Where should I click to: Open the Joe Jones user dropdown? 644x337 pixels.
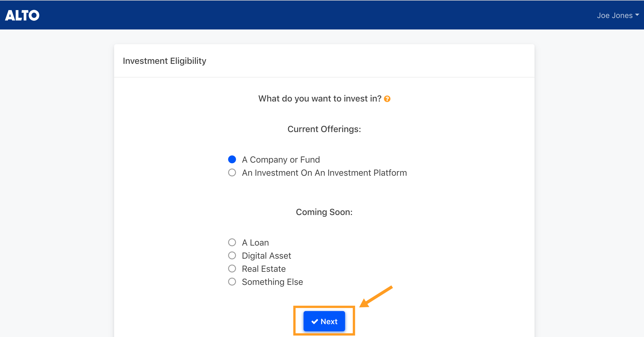point(618,15)
